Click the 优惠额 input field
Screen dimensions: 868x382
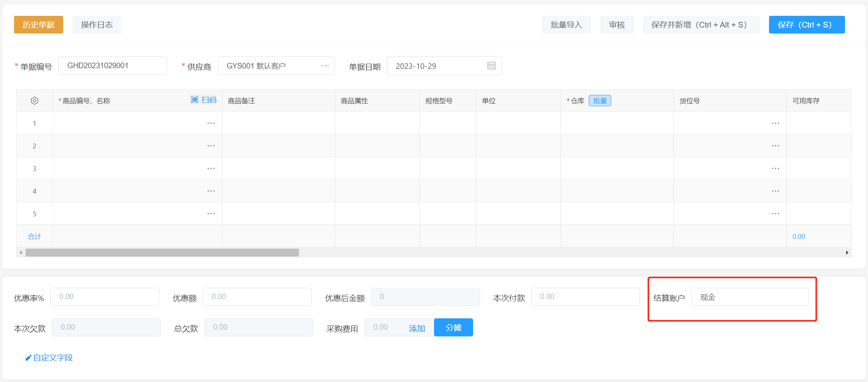coord(257,297)
